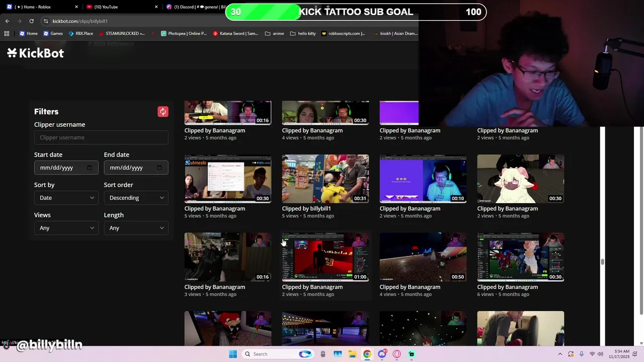This screenshot has height=362, width=644.
Task: Close the YouTube tab
Action: 156,7
